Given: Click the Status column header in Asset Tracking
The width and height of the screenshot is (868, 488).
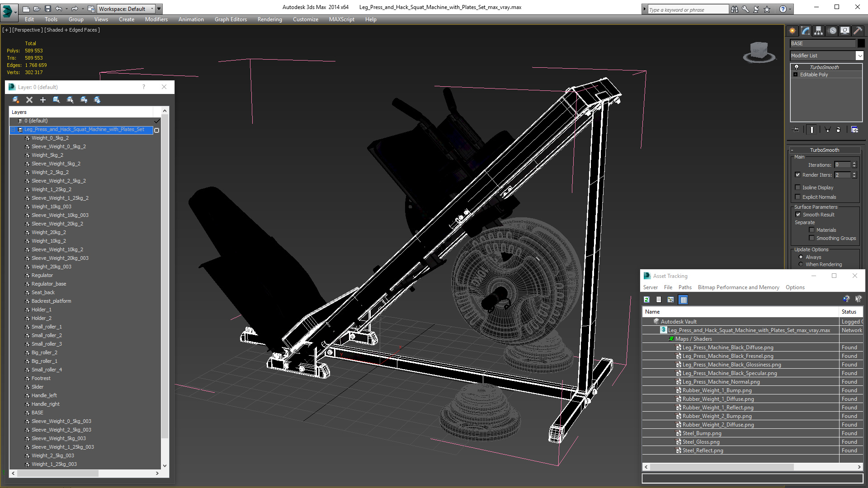Looking at the screenshot, I should click(x=851, y=312).
